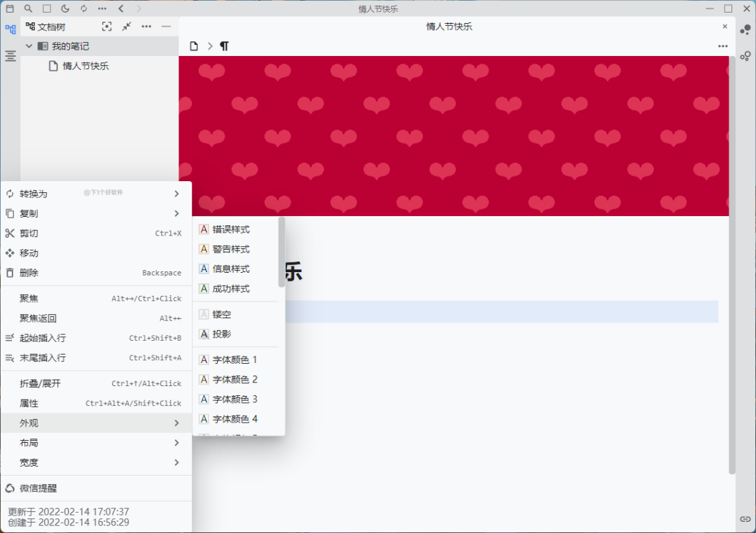Open editor more options dots
The width and height of the screenshot is (756, 533).
tap(722, 46)
